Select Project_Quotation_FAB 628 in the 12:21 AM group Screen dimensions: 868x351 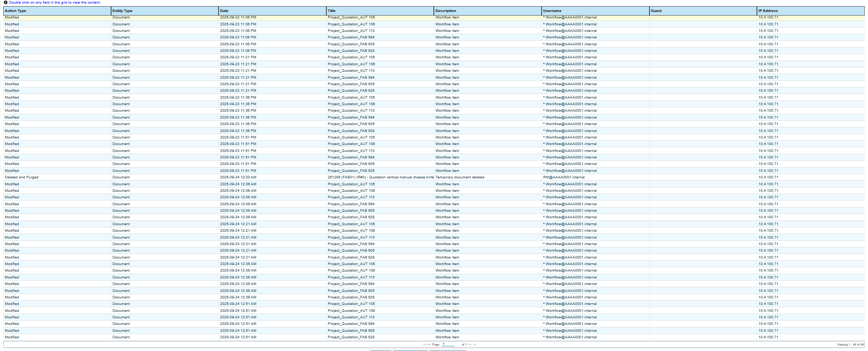point(380,257)
